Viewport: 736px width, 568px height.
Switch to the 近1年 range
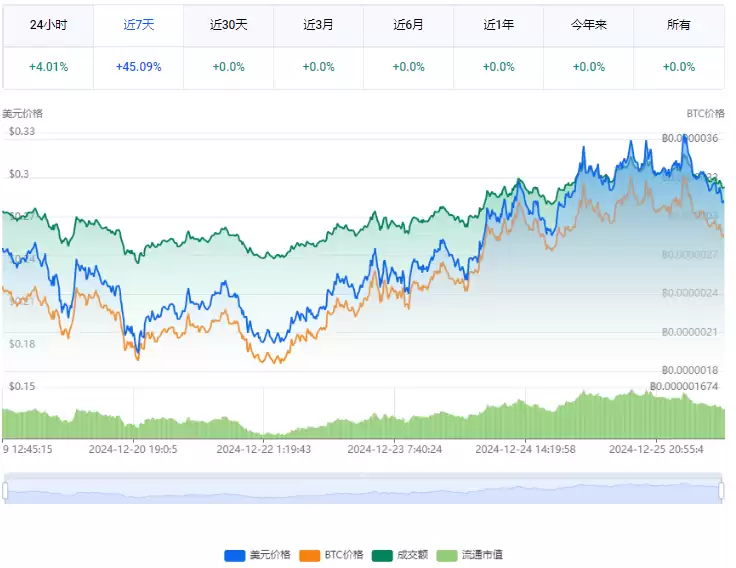(498, 25)
